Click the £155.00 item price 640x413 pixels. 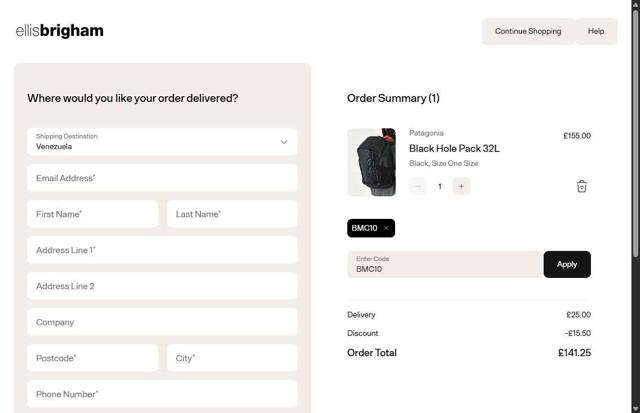click(577, 135)
